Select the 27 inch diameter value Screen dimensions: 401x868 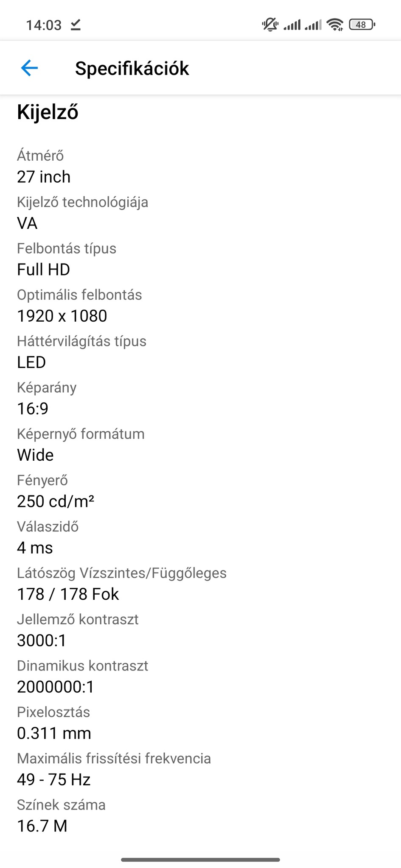point(44,177)
